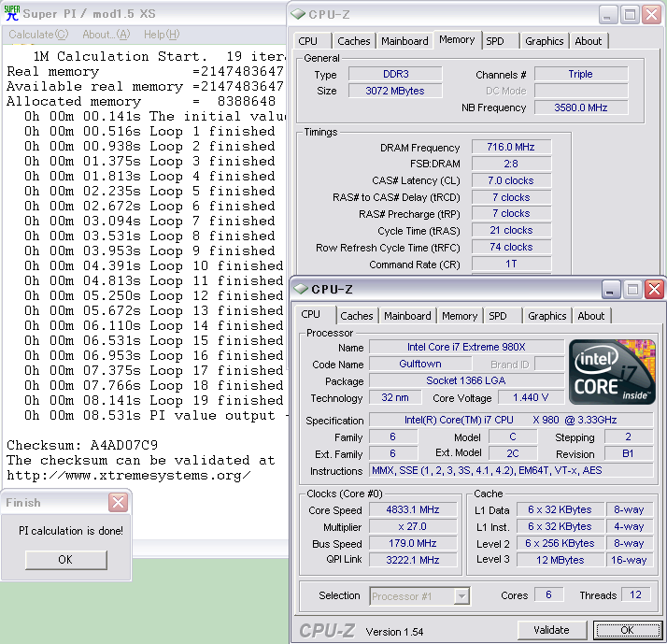
Task: Click the memory Type value DDR3
Action: (395, 74)
